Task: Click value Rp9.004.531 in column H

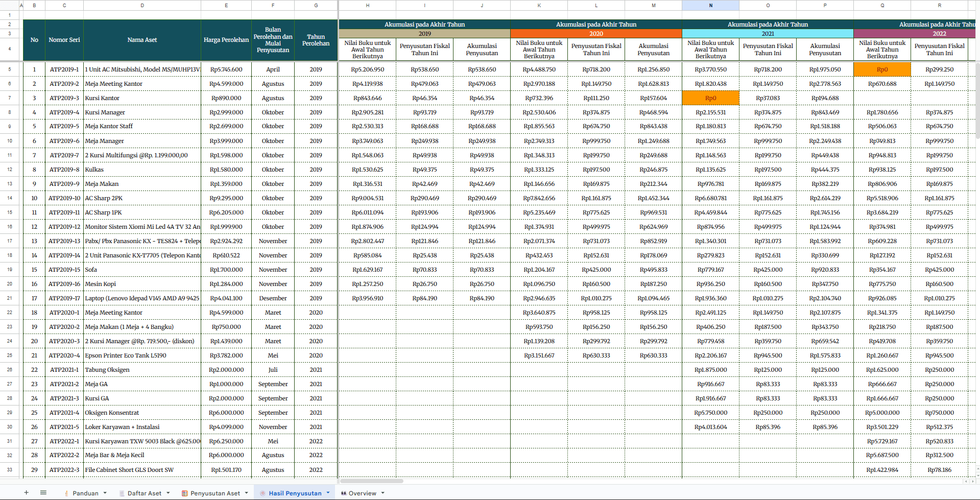Action: (x=367, y=198)
